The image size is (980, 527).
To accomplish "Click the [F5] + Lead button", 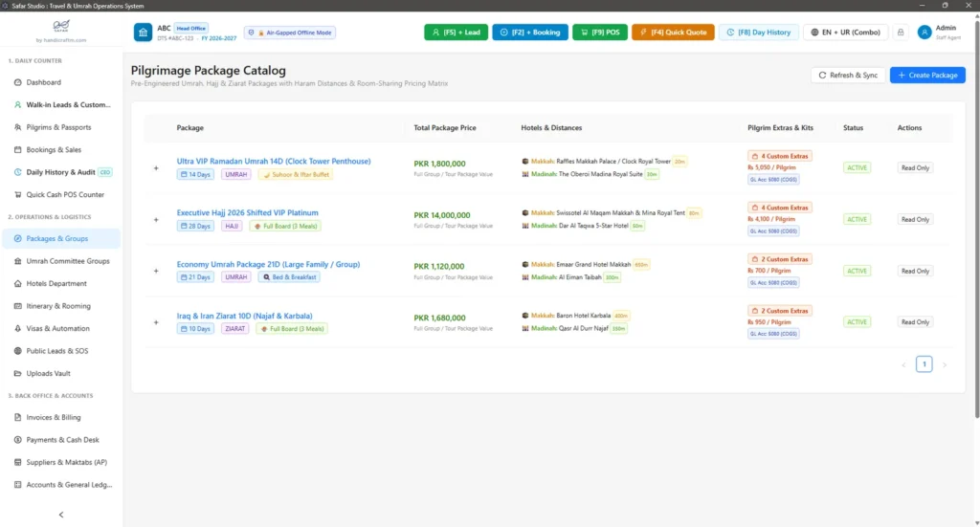I will pyautogui.click(x=457, y=33).
